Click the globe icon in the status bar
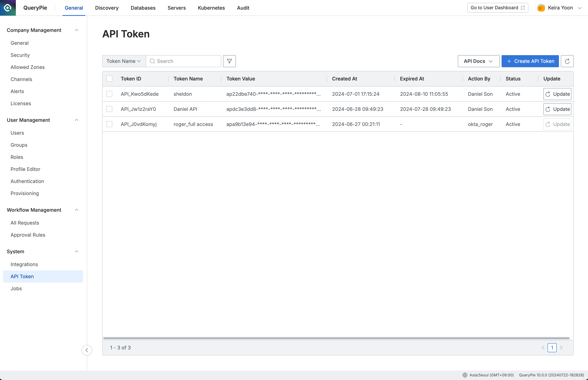The width and height of the screenshot is (588, 380). pos(465,375)
